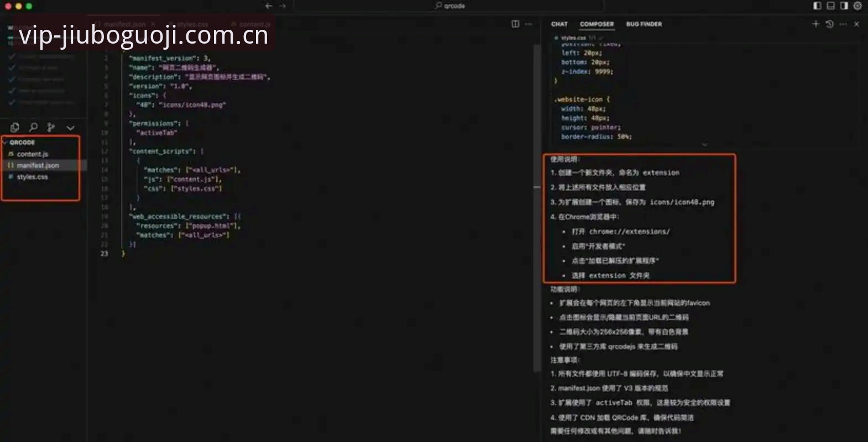
Task: Click line number 23 in the gutter
Action: pos(104,254)
